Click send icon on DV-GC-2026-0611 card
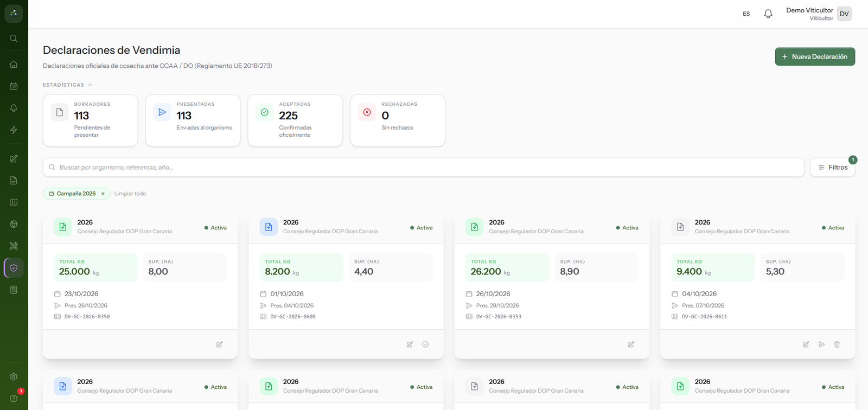868x410 pixels. tap(821, 344)
